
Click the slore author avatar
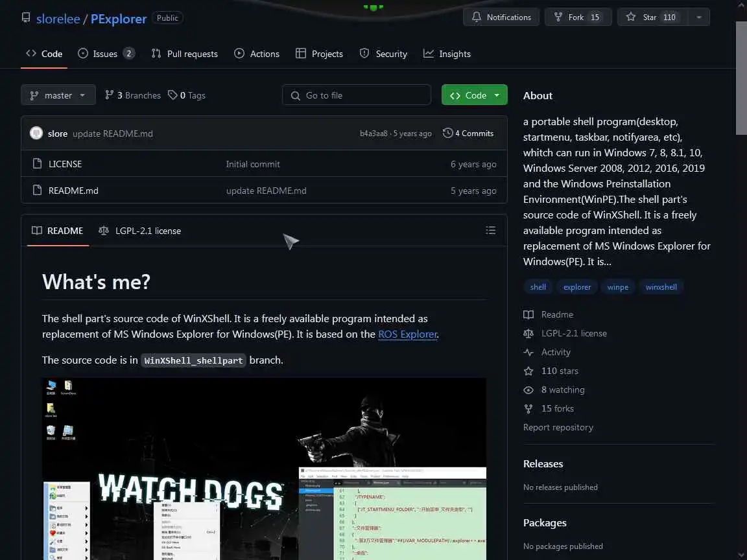[x=36, y=134]
